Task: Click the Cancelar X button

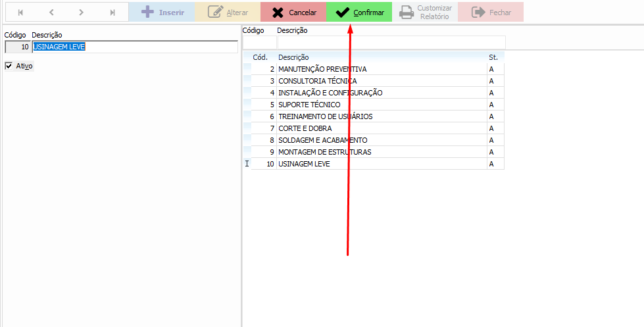Action: click(293, 13)
